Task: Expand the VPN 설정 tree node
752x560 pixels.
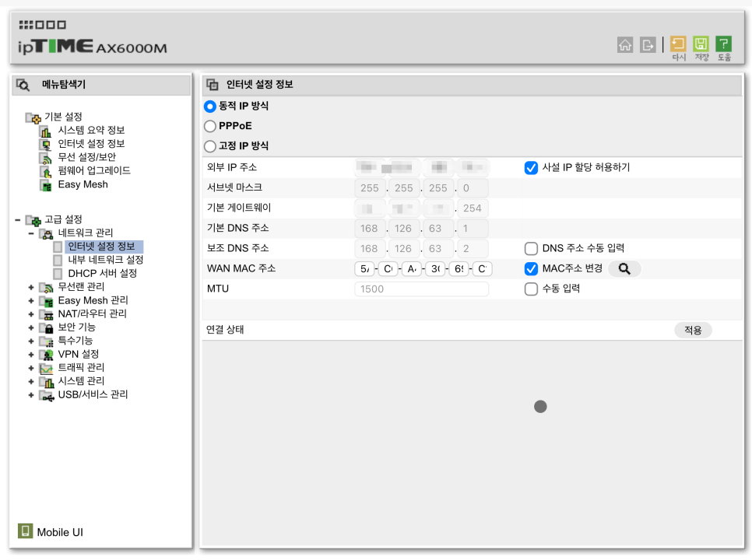Action: coord(31,355)
